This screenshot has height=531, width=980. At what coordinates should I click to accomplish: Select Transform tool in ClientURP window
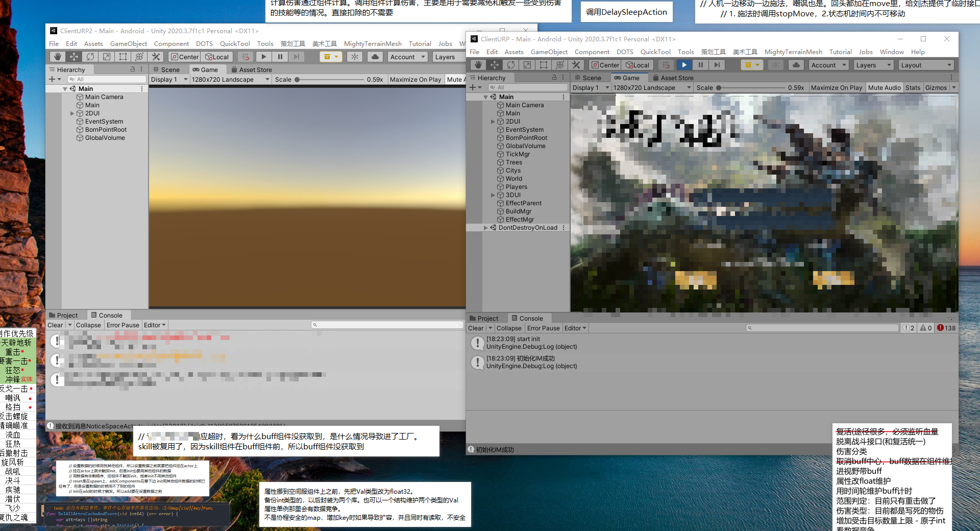[560, 65]
